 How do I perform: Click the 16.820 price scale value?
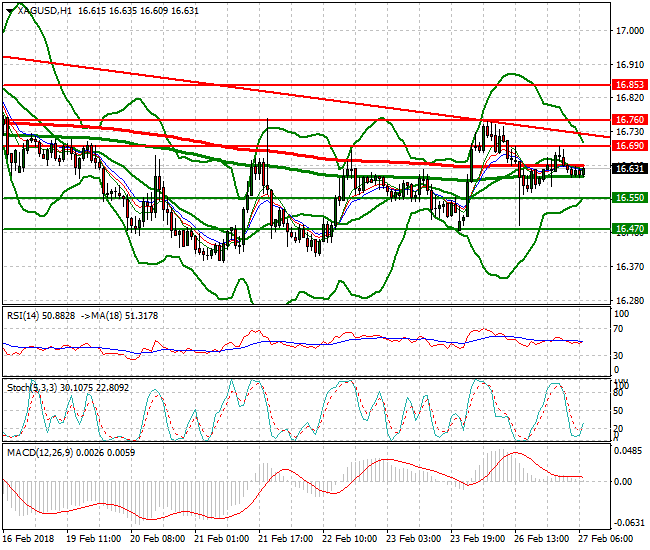[x=630, y=98]
